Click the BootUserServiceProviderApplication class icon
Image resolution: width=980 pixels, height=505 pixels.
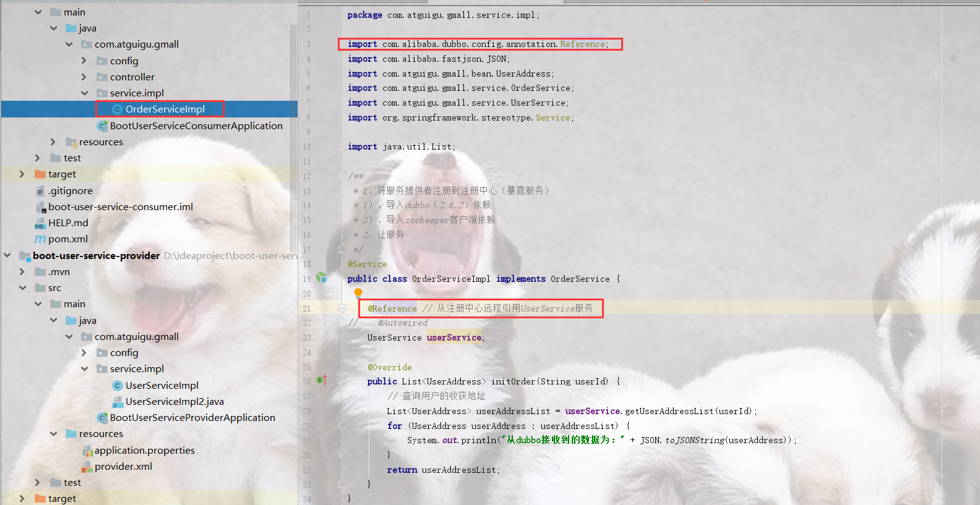pos(102,418)
